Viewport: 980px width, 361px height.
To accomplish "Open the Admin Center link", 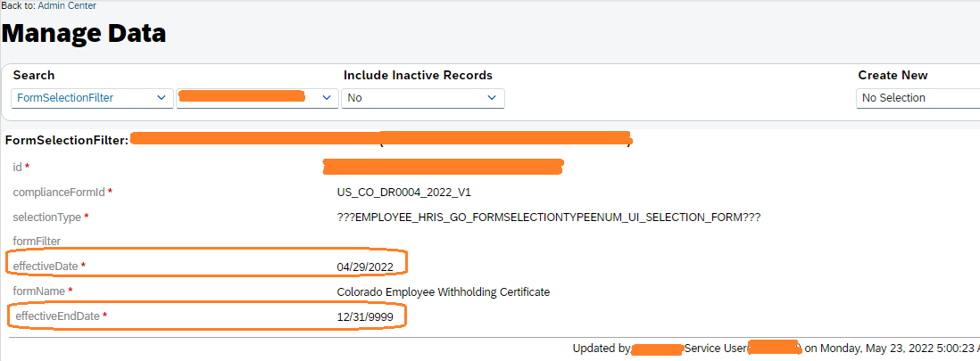I will click(x=67, y=6).
